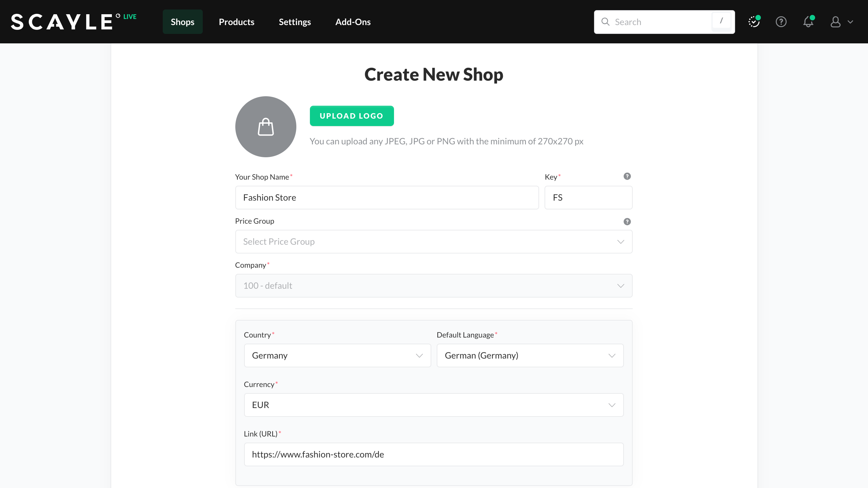Click the Price Group help icon
The height and width of the screenshot is (488, 868).
coord(627,221)
